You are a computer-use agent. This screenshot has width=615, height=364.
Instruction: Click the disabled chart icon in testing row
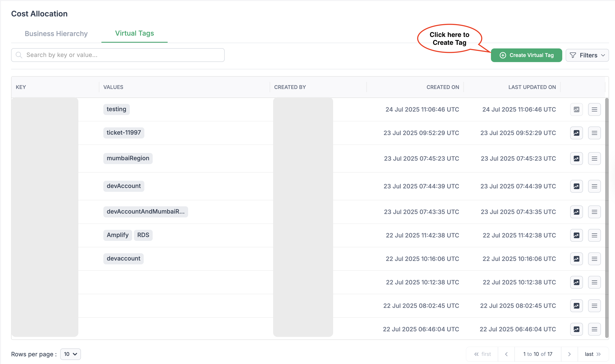click(x=576, y=109)
